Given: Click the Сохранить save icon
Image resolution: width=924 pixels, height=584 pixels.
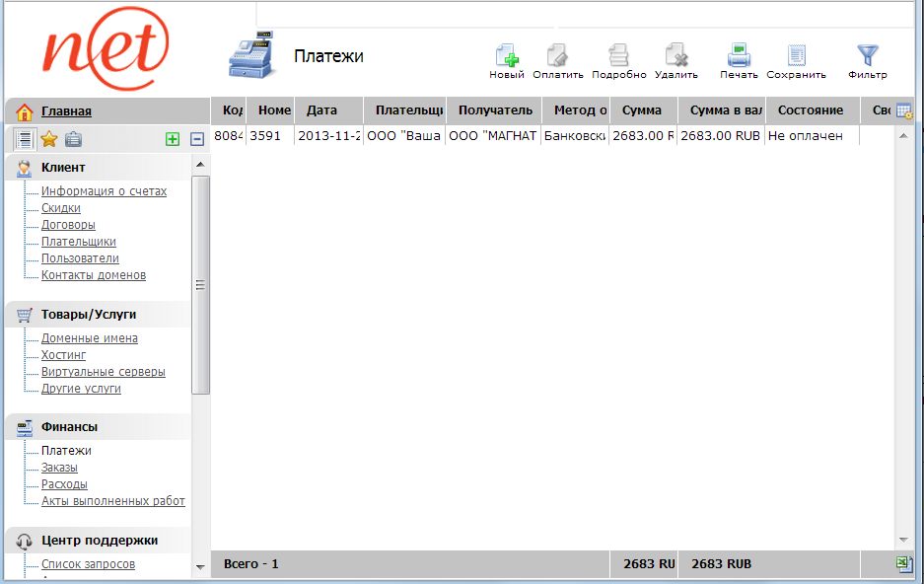Looking at the screenshot, I should (796, 55).
